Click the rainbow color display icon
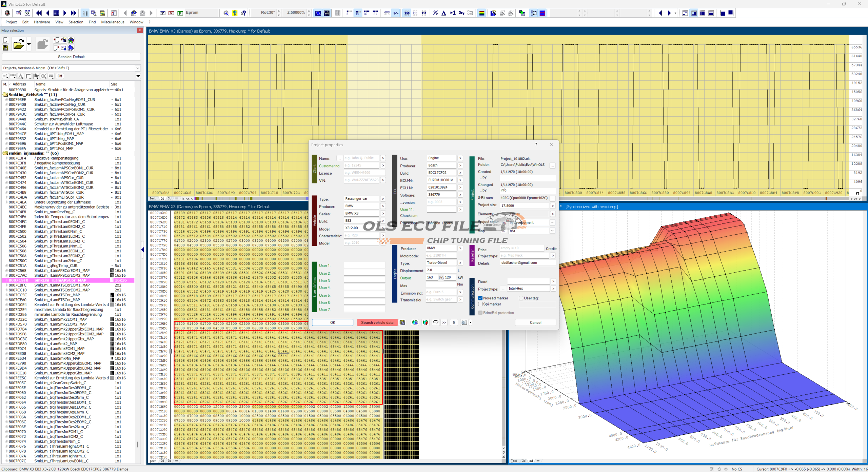Viewport: 868px width, 472px height. (x=481, y=13)
